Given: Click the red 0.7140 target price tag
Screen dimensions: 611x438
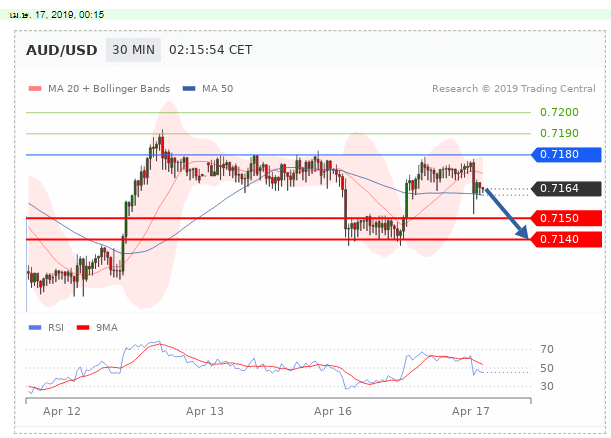Looking at the screenshot, I should tap(567, 239).
